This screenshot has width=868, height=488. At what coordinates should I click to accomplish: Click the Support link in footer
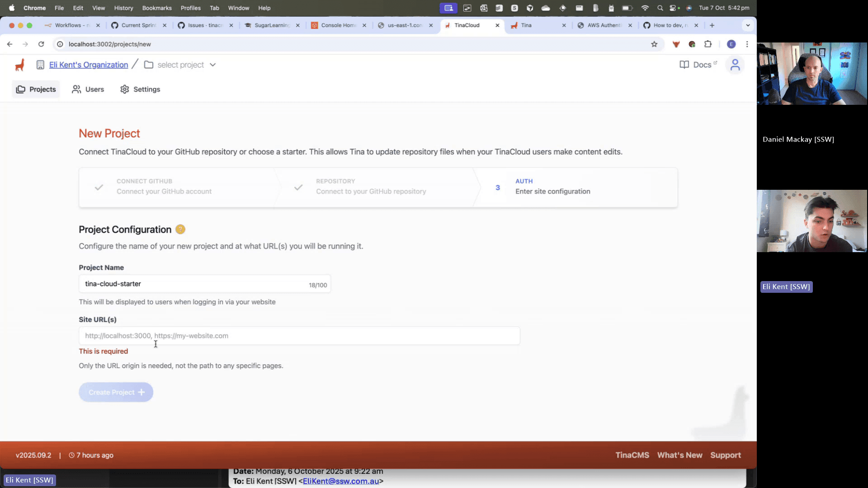point(725,455)
